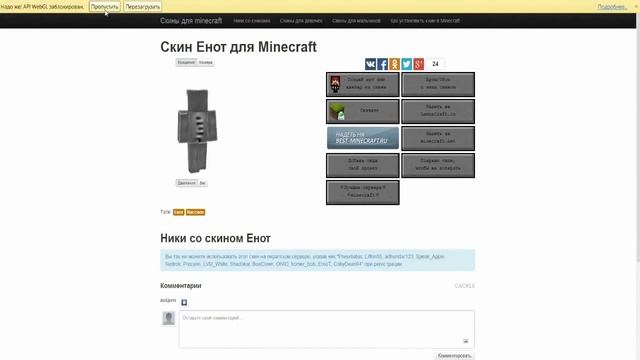Click the Скин Енот для Minecraft heading
Image resolution: width=640 pixels, height=360 pixels.
pos(238,47)
